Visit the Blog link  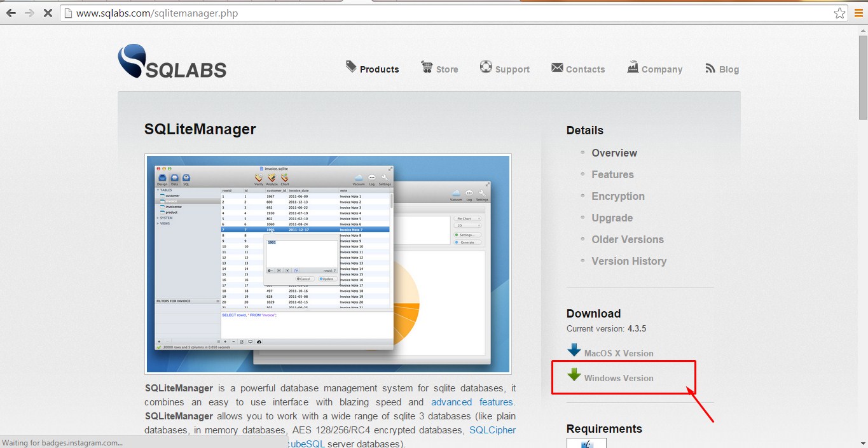(729, 69)
